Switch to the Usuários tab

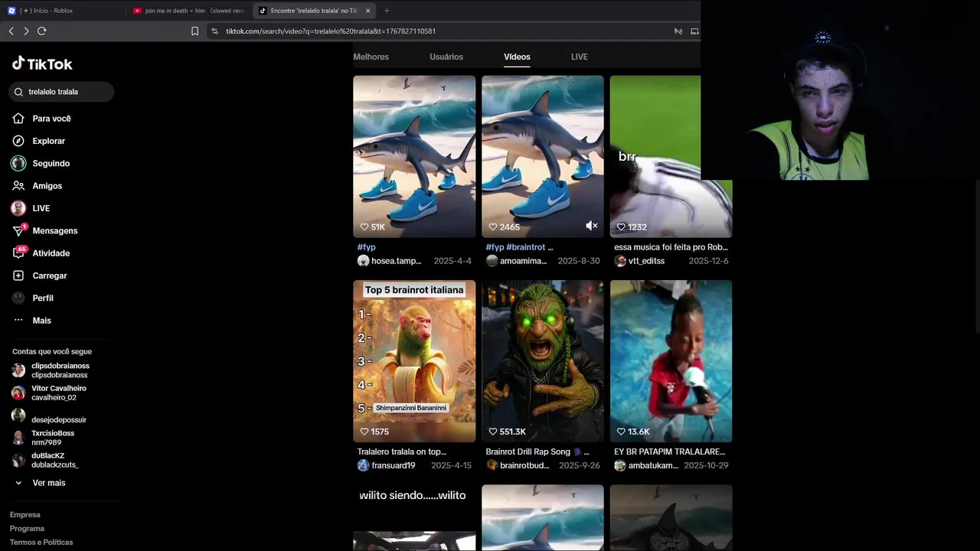[446, 57]
